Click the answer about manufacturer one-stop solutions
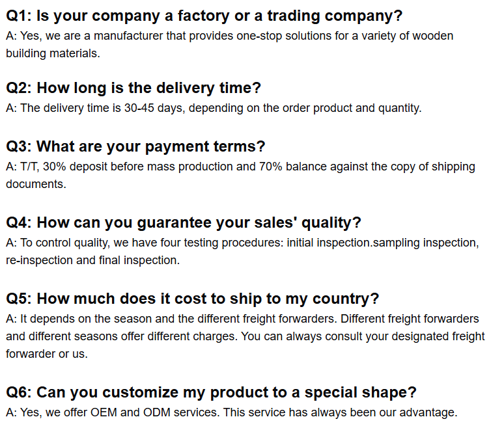 pyautogui.click(x=229, y=45)
